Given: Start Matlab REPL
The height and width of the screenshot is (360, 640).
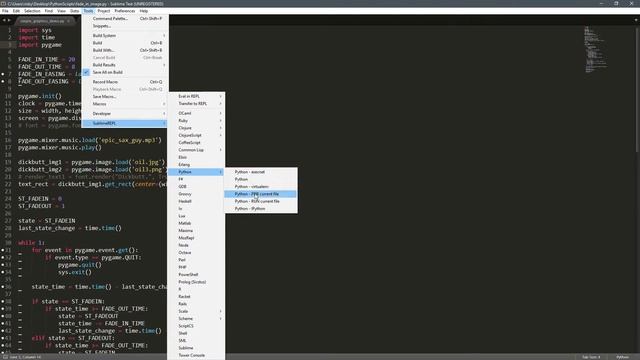Looking at the screenshot, I should [196, 223].
